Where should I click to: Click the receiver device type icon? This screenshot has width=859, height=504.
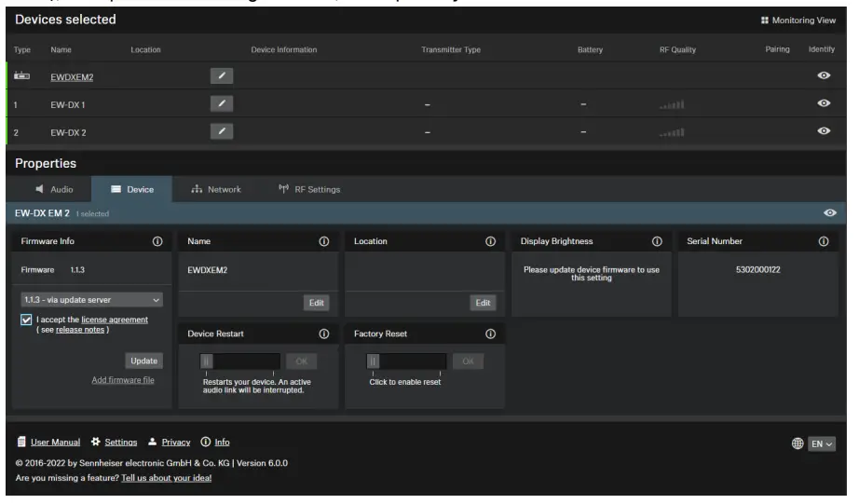(x=22, y=75)
